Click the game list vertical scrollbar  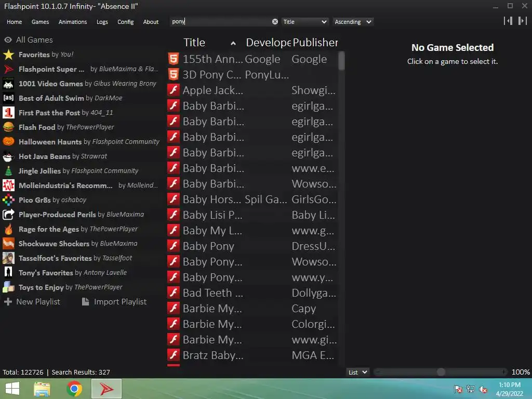(341, 60)
